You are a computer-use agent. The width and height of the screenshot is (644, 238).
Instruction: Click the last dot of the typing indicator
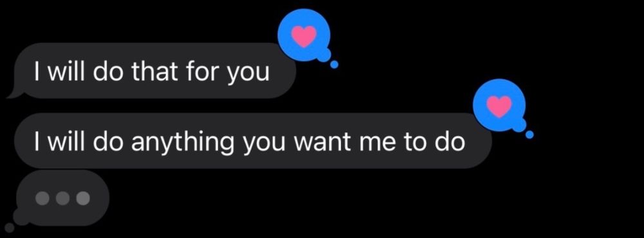82,198
